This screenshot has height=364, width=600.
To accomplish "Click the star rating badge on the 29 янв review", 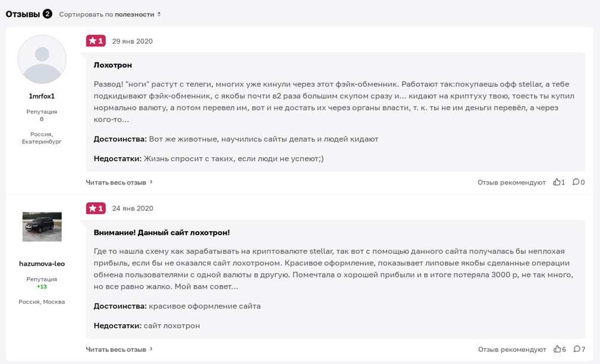I will pos(96,41).
